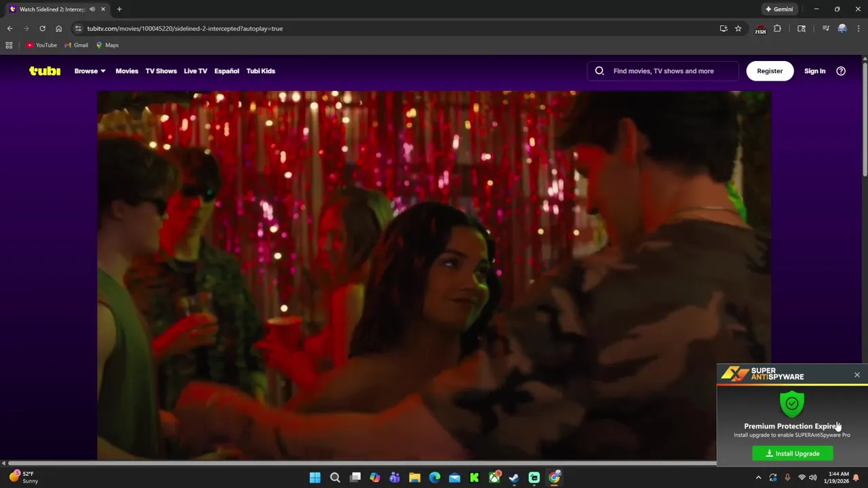Open the volume control in system tray
The width and height of the screenshot is (868, 488).
point(812,478)
